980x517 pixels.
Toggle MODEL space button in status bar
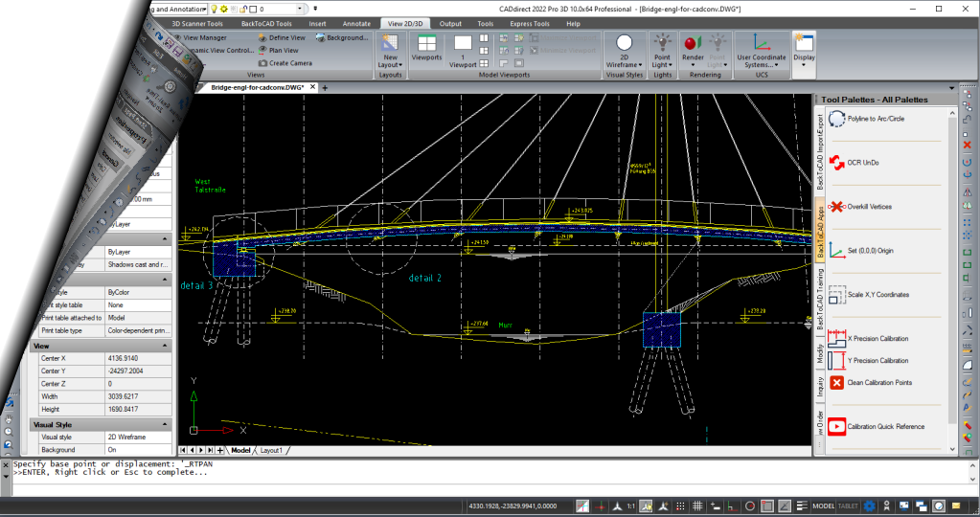[823, 506]
